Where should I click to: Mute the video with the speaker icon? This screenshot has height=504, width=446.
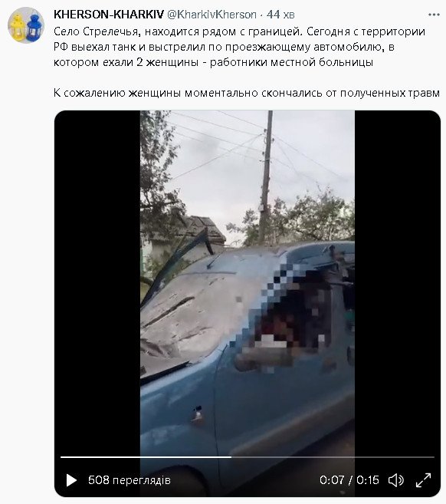click(396, 480)
